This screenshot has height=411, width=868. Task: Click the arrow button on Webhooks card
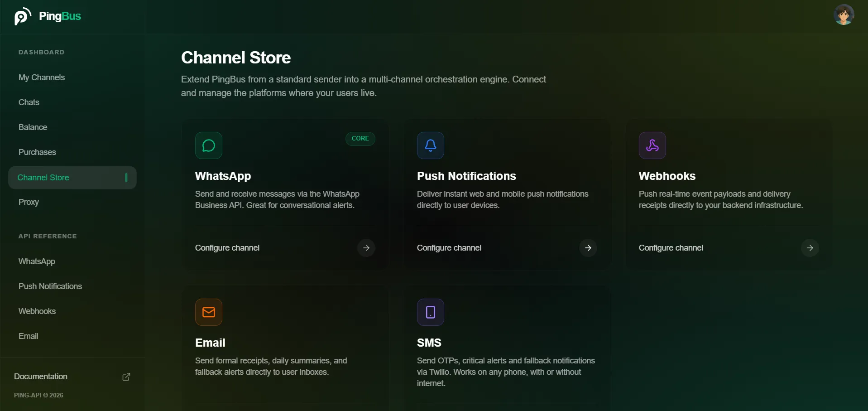pyautogui.click(x=810, y=248)
